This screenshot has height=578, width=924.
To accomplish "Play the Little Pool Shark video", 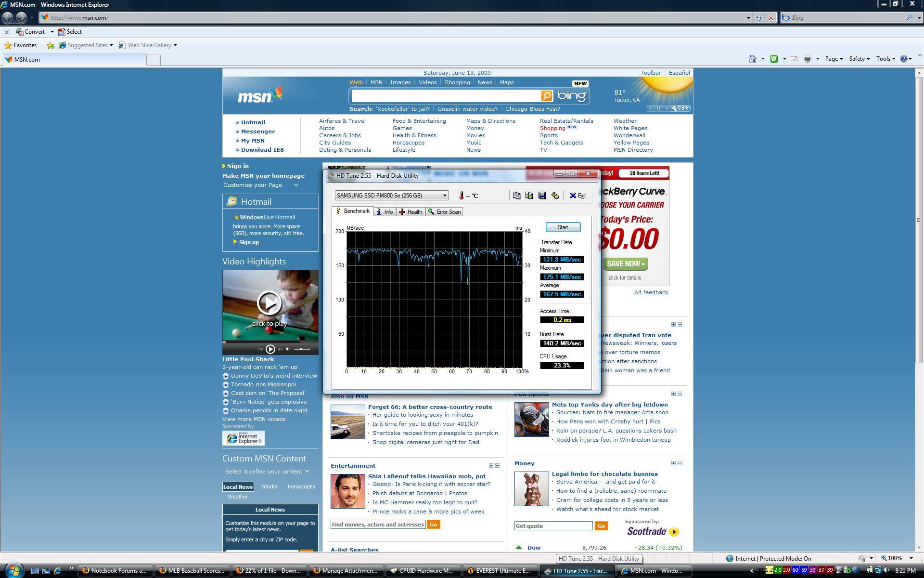I will (x=269, y=303).
